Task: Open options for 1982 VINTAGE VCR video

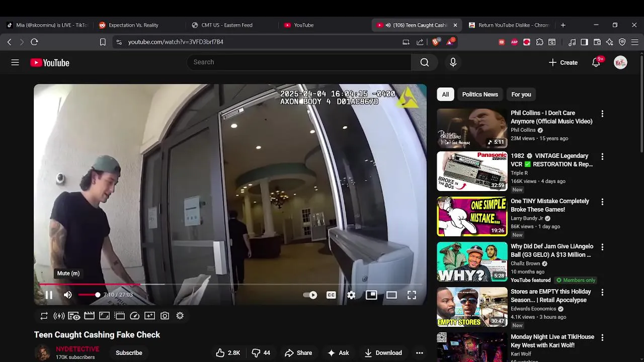Action: [602, 157]
